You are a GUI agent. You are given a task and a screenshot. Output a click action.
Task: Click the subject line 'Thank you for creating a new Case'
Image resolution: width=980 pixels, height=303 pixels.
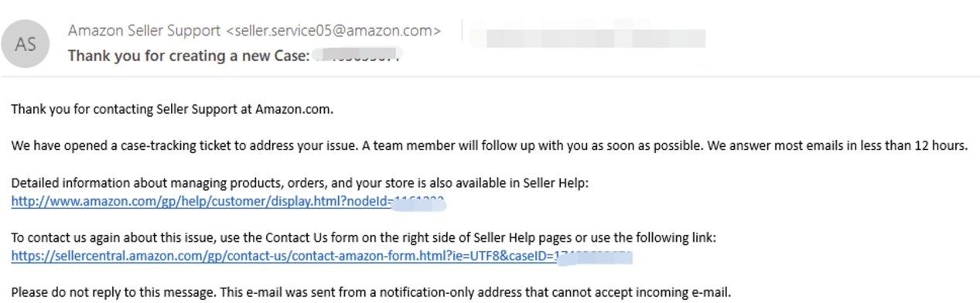point(189,56)
